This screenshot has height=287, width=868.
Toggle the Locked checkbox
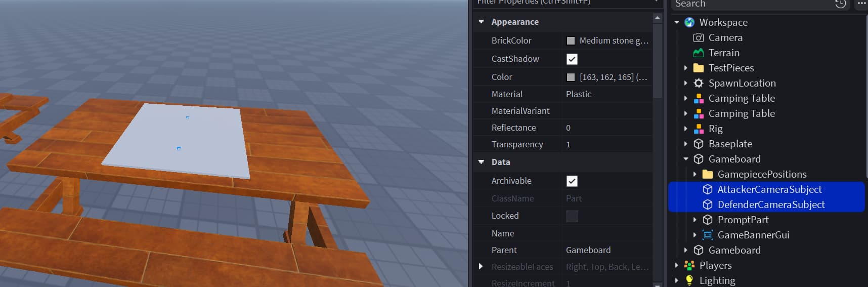(x=572, y=216)
